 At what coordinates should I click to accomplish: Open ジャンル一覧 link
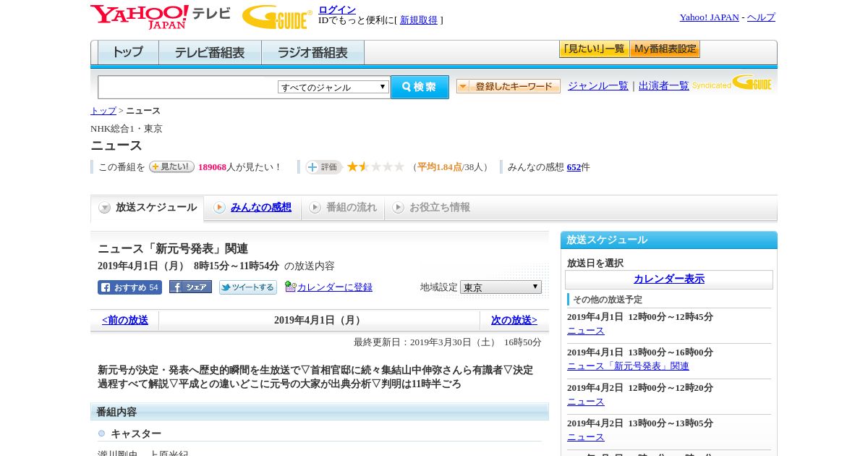tap(597, 86)
